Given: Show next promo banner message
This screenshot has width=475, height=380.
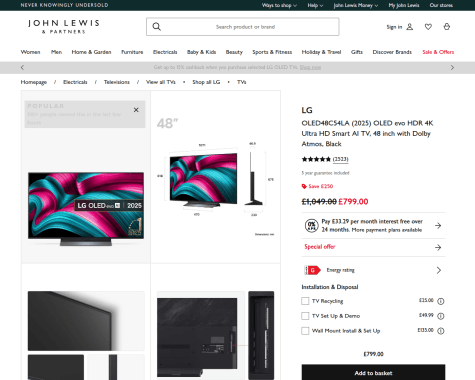Looking at the screenshot, I should pos(452,67).
